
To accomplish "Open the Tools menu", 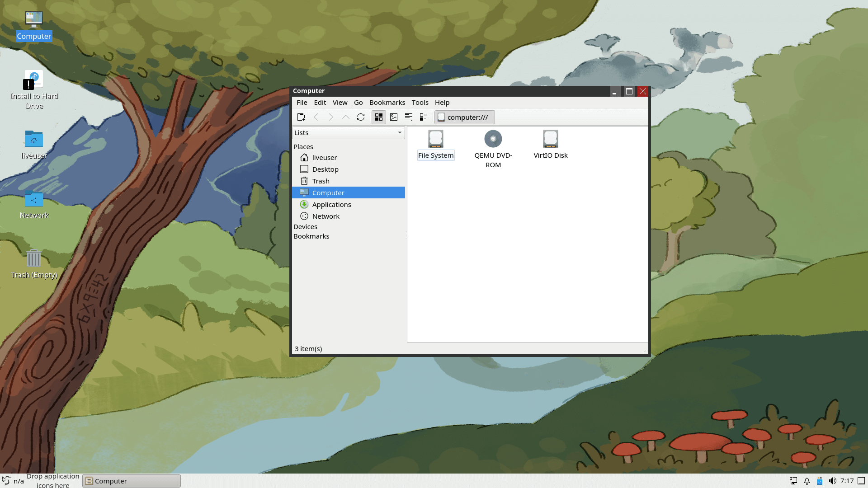I will [x=420, y=103].
